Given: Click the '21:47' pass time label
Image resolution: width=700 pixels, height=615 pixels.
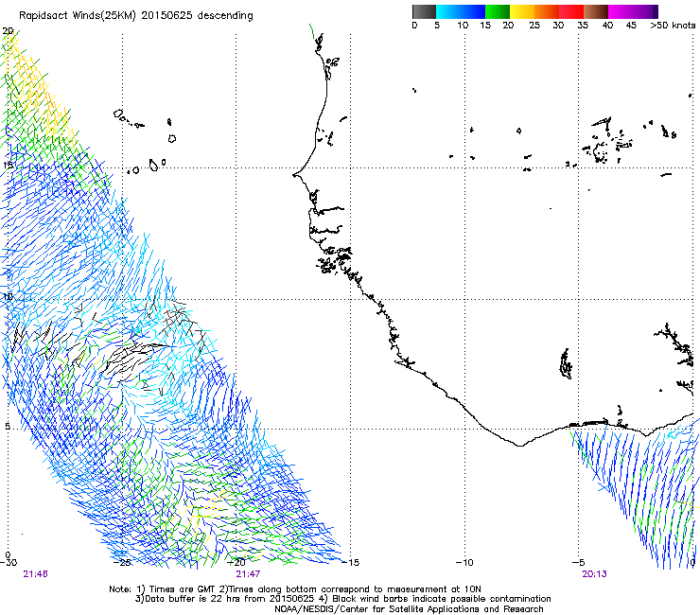Looking at the screenshot, I should [248, 574].
